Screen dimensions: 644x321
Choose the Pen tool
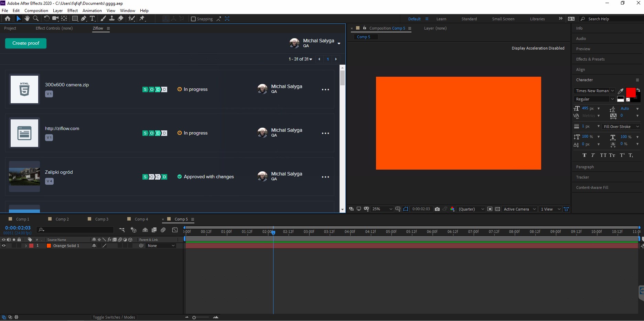pos(84,19)
